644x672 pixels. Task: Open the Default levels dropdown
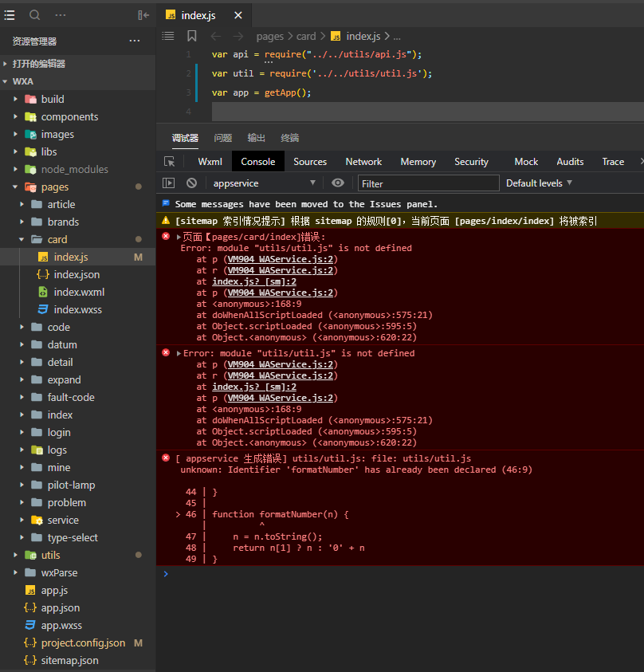pyautogui.click(x=539, y=183)
